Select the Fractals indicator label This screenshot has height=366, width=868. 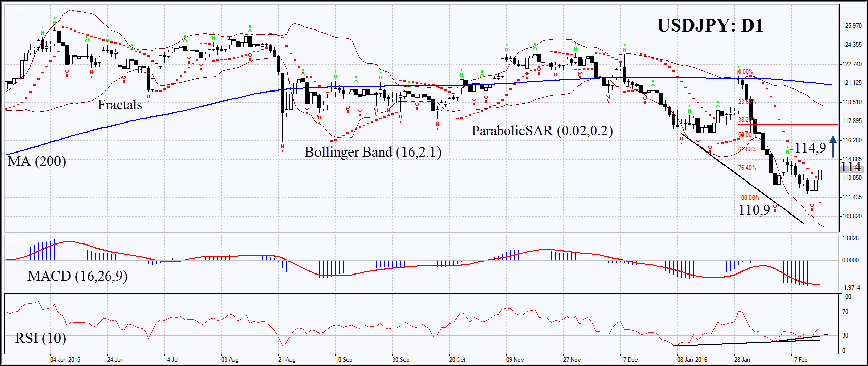coord(120,105)
